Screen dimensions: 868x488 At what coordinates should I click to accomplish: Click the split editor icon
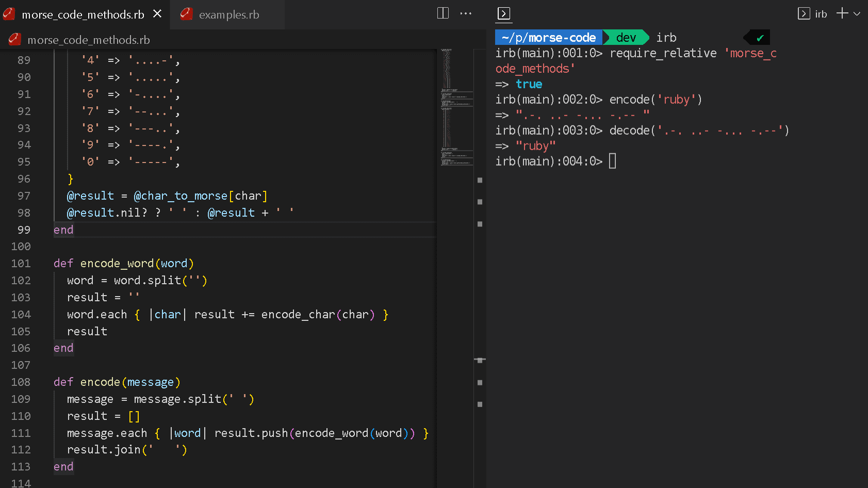[x=443, y=13]
